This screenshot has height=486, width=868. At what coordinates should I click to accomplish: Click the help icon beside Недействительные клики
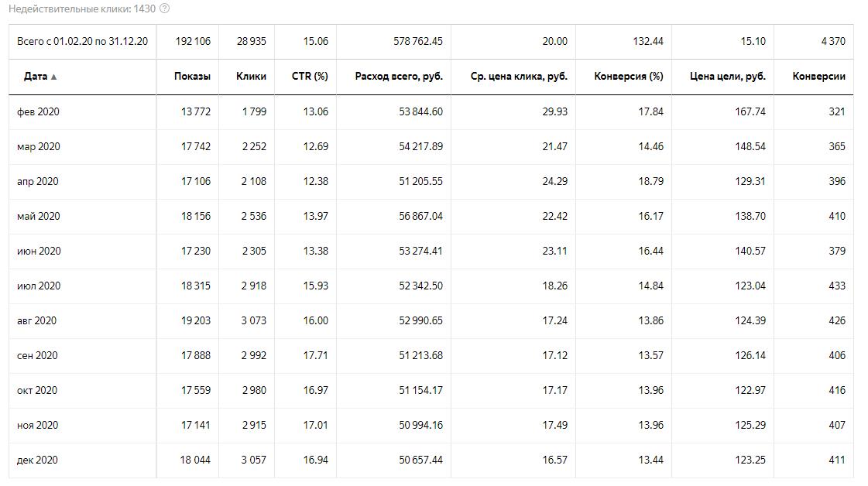(164, 9)
